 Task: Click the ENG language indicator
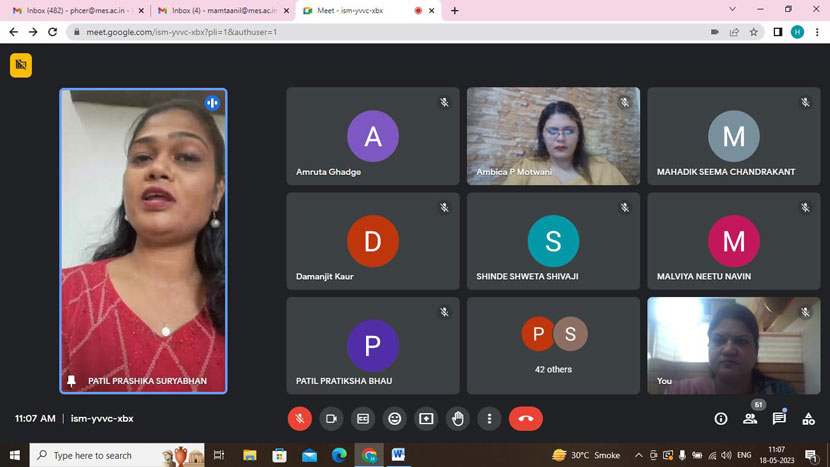click(x=744, y=455)
